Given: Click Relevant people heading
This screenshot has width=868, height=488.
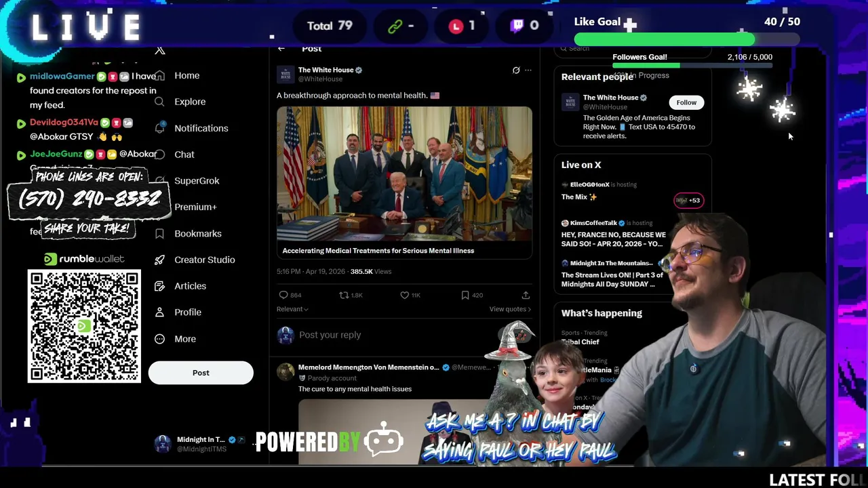Looking at the screenshot, I should [x=597, y=77].
